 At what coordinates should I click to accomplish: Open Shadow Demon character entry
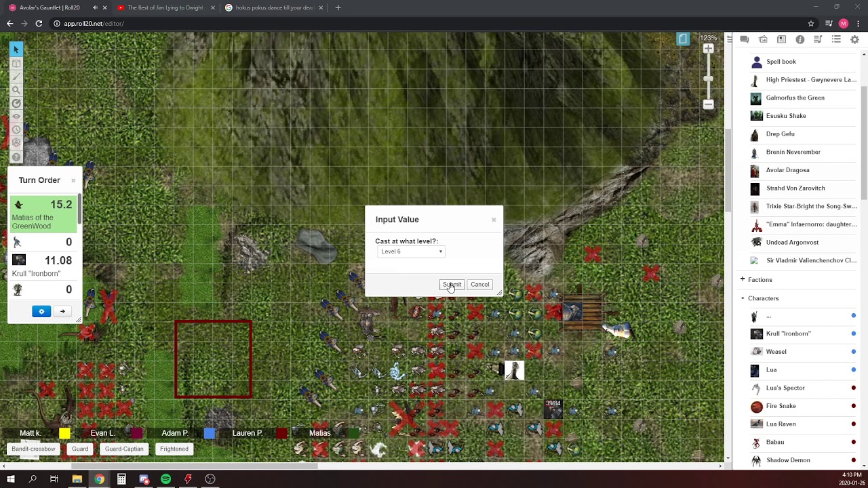[804, 460]
